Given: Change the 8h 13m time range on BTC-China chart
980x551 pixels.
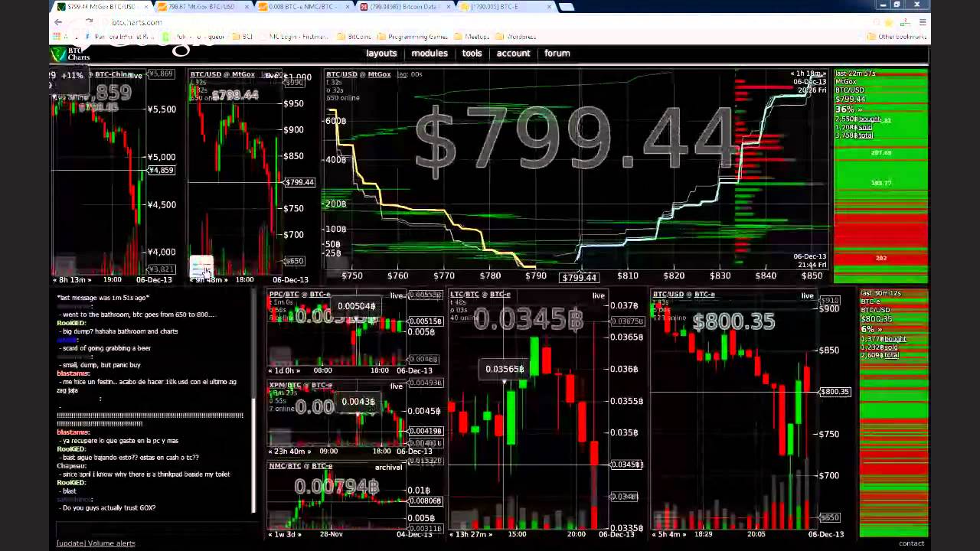Looking at the screenshot, I should [71, 280].
